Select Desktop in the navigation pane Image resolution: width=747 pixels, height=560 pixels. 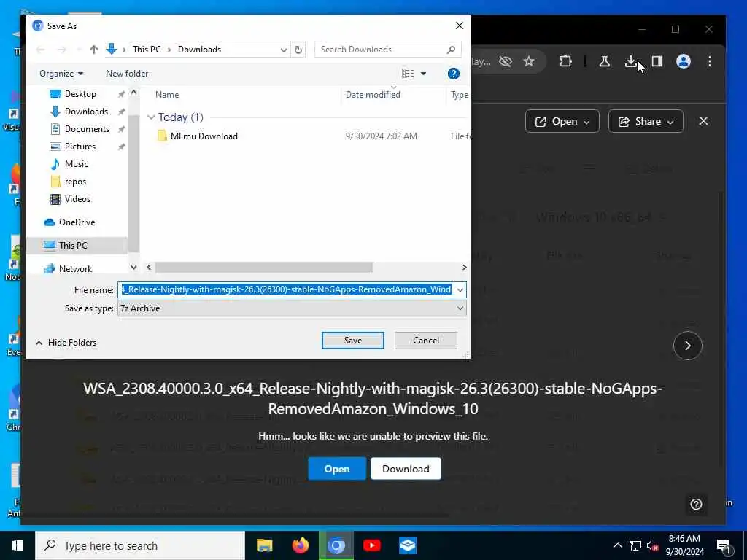[80, 94]
